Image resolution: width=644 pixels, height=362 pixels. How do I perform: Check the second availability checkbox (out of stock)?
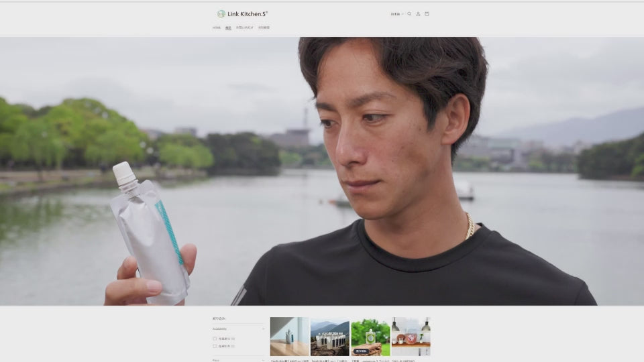pyautogui.click(x=215, y=346)
